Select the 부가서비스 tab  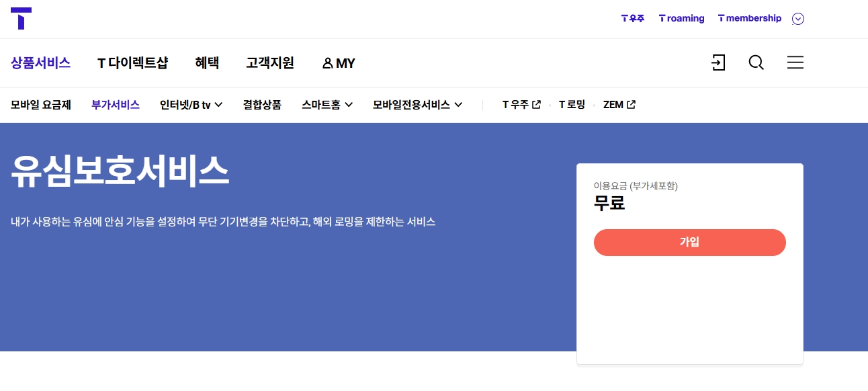tap(116, 105)
